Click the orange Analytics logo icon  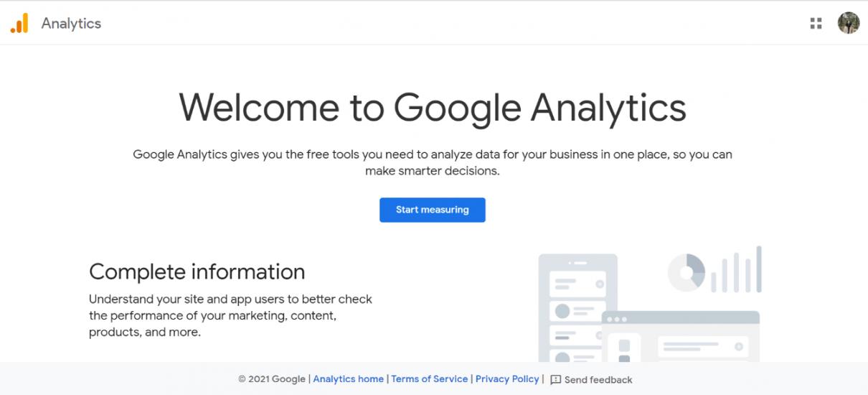(19, 24)
